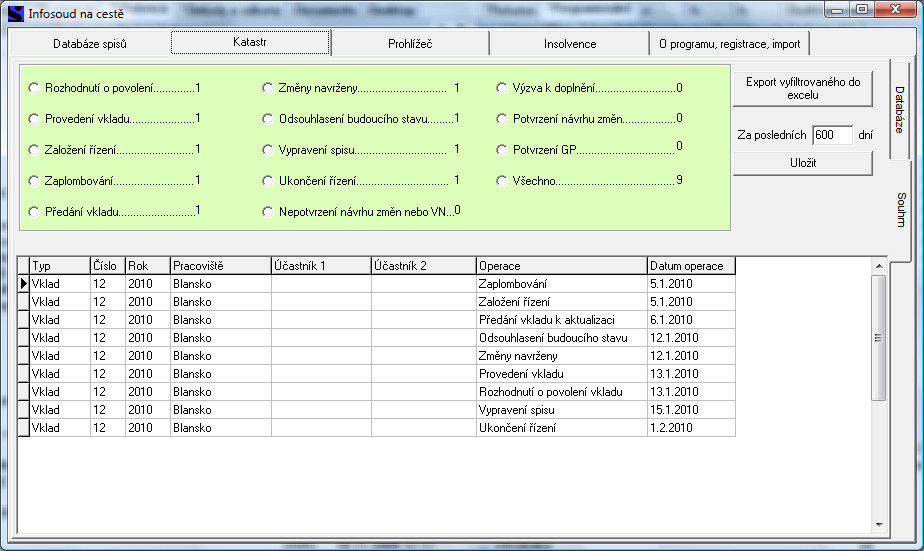Click the 'Změny navrženy' table cell
This screenshot has height=551, width=924.
pyautogui.click(x=562, y=356)
